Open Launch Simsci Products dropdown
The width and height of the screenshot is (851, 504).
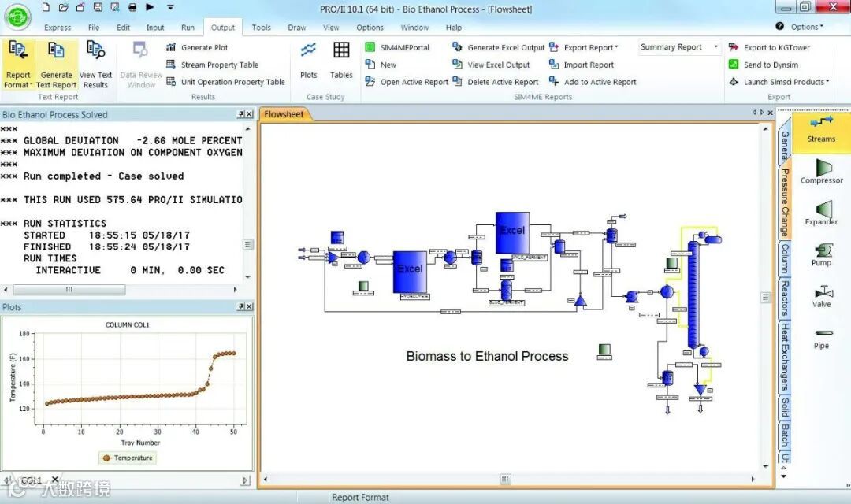779,82
